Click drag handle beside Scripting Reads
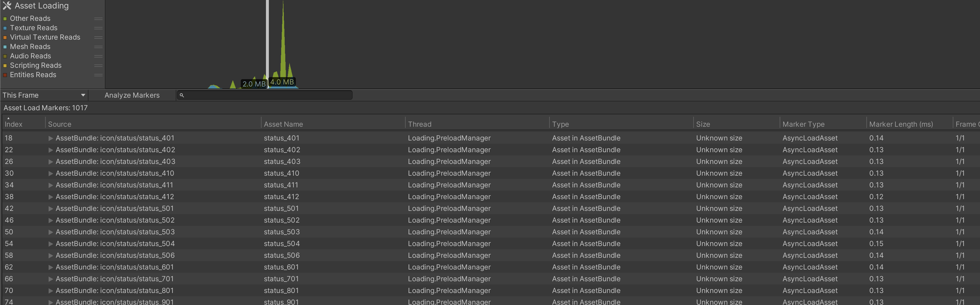Viewport: 980px width, 305px height. coord(98,65)
